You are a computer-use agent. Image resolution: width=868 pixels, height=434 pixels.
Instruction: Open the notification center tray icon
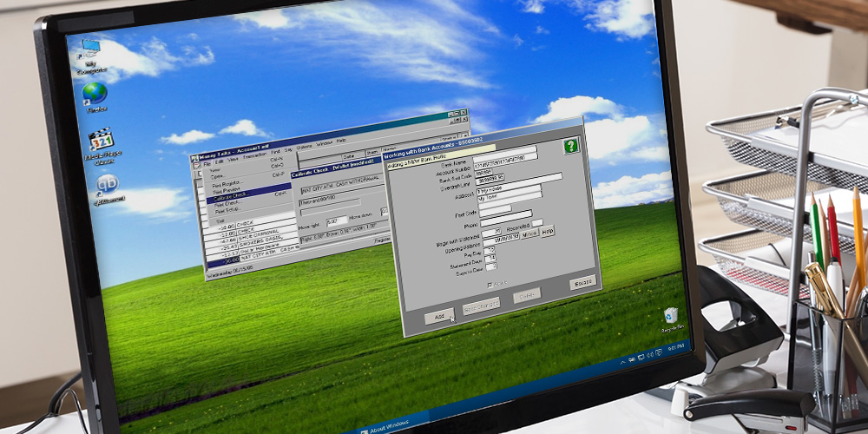(x=660, y=352)
